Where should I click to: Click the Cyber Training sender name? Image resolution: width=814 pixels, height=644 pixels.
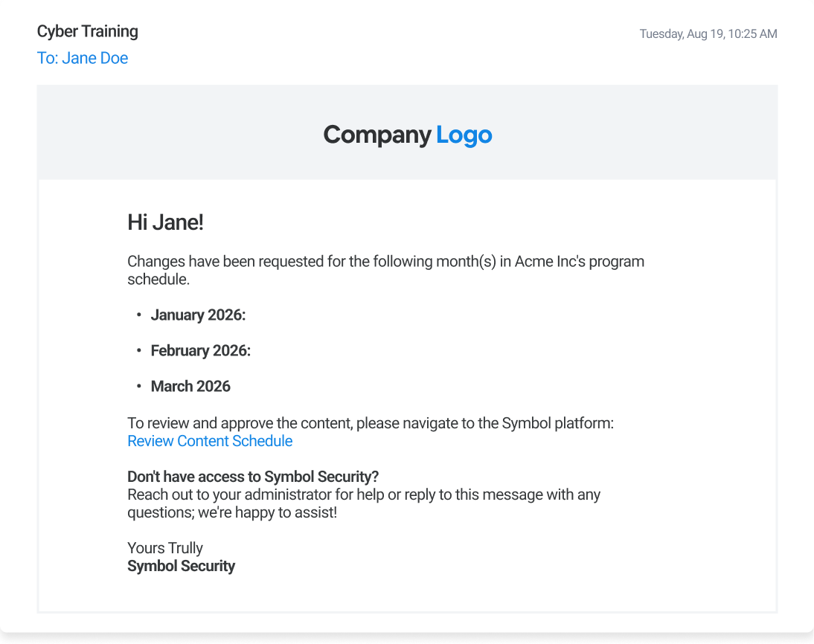(87, 31)
